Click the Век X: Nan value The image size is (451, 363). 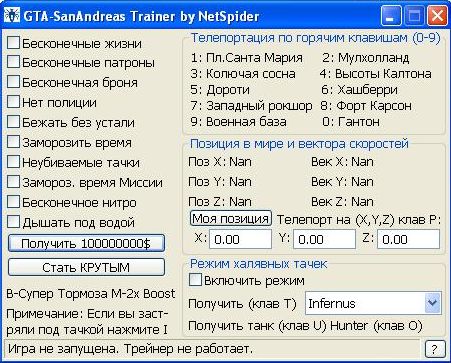point(342,162)
